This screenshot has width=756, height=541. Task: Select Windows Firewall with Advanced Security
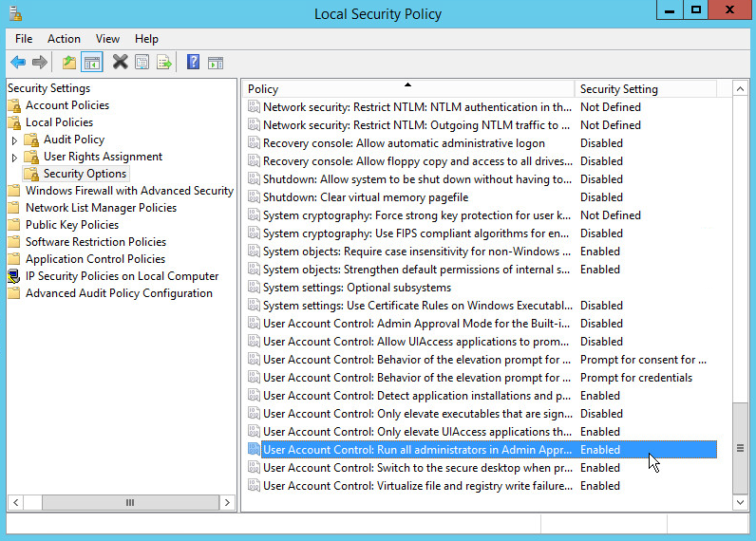click(x=129, y=191)
